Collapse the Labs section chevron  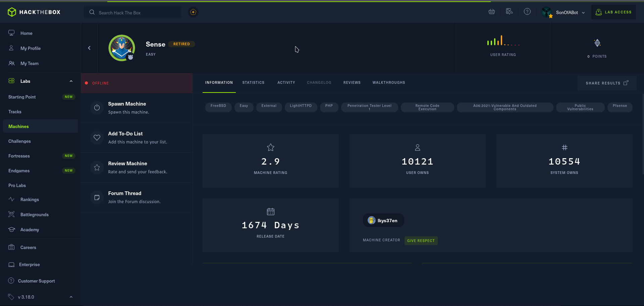(x=71, y=81)
